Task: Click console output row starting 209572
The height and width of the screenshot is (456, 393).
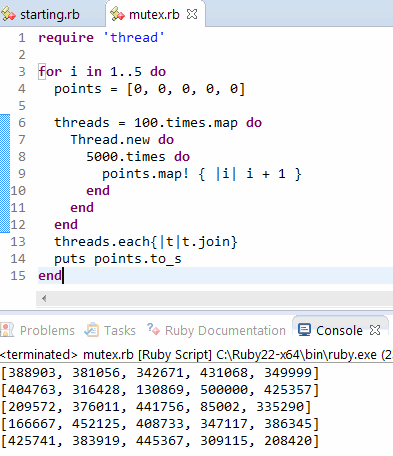Action: tap(156, 406)
